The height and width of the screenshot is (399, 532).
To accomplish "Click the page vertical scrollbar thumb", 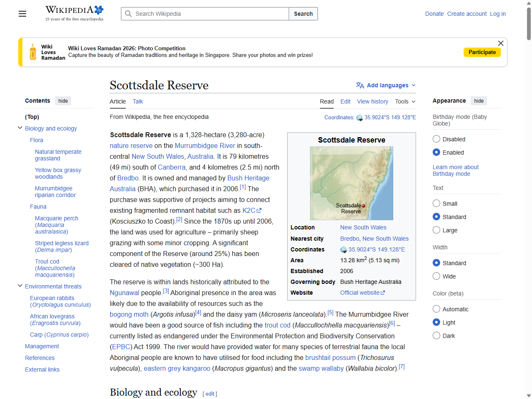I will [529, 23].
